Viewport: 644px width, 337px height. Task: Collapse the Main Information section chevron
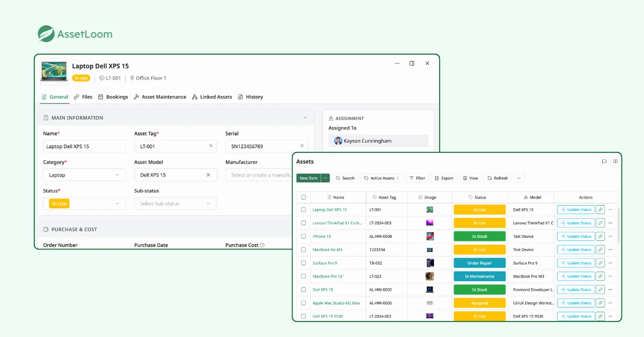pyautogui.click(x=305, y=118)
